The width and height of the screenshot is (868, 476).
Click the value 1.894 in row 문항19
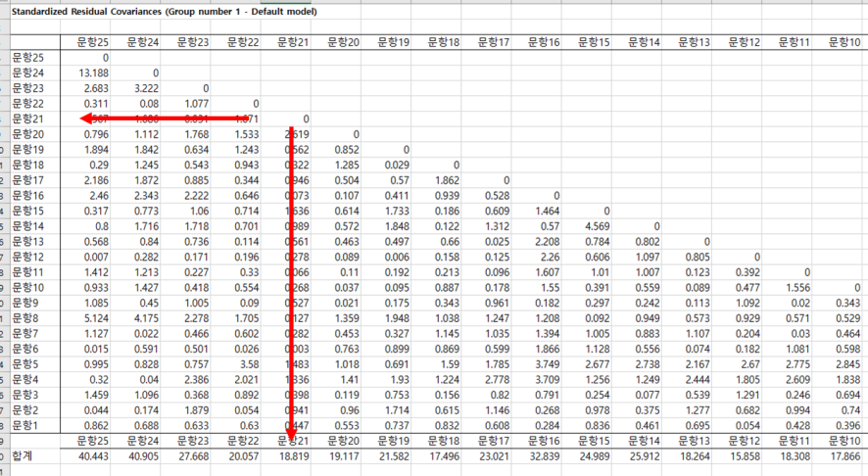[96, 150]
